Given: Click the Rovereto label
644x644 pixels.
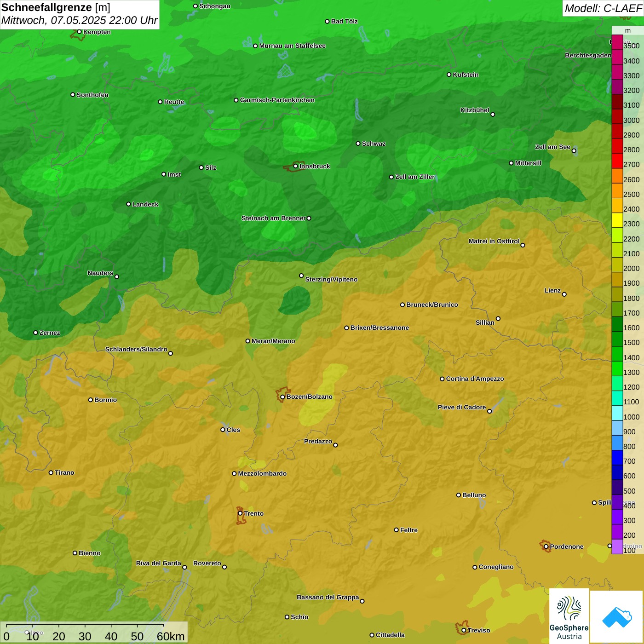Looking at the screenshot, I should tap(207, 563).
